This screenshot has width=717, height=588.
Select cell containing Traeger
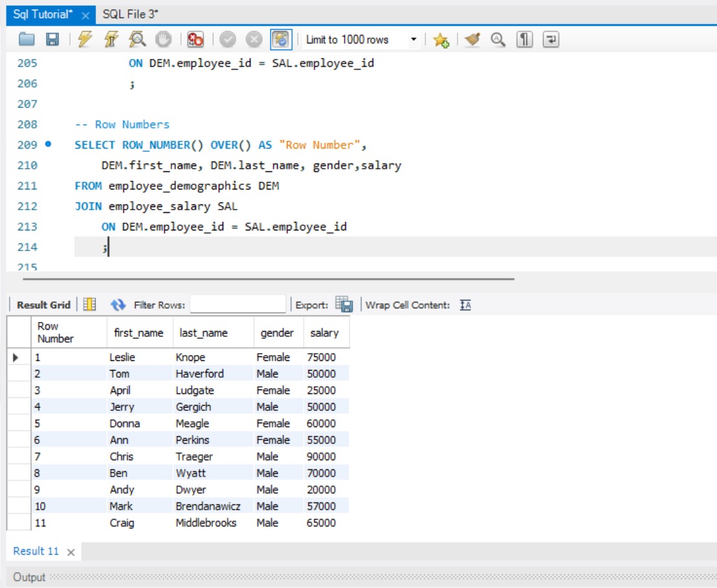coord(213,456)
